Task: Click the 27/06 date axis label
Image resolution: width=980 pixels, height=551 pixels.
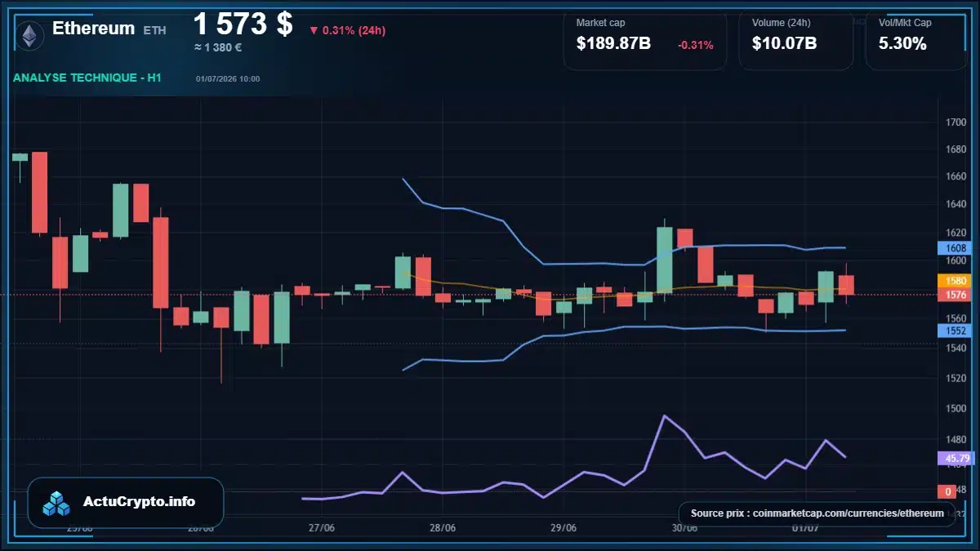Action: [322, 527]
